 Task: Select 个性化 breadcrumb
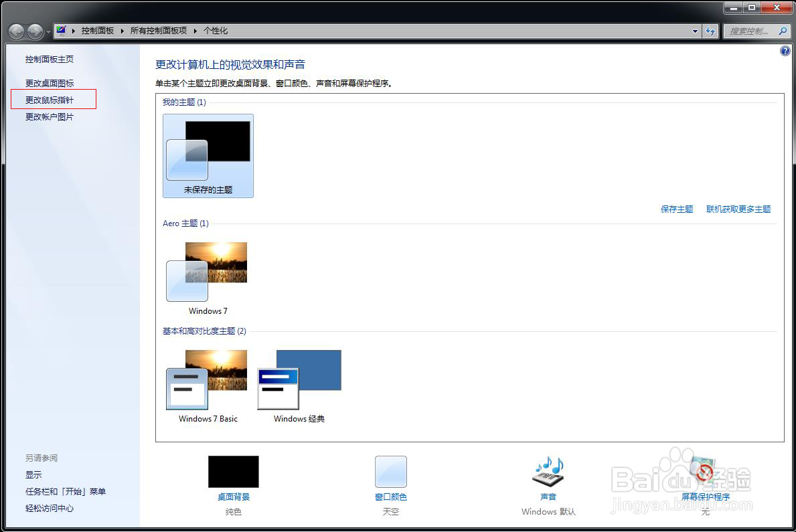[216, 31]
